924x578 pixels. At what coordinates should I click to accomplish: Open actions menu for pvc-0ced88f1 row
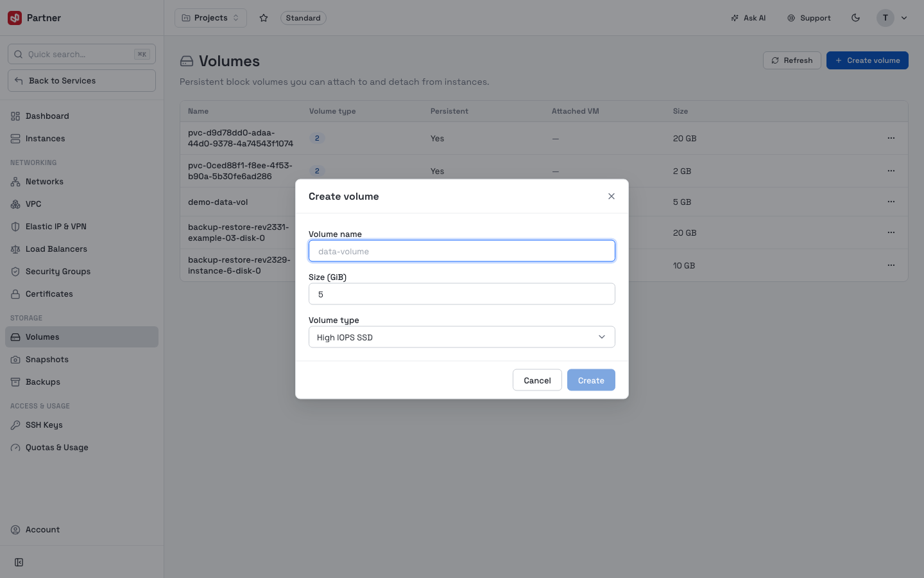tap(891, 171)
